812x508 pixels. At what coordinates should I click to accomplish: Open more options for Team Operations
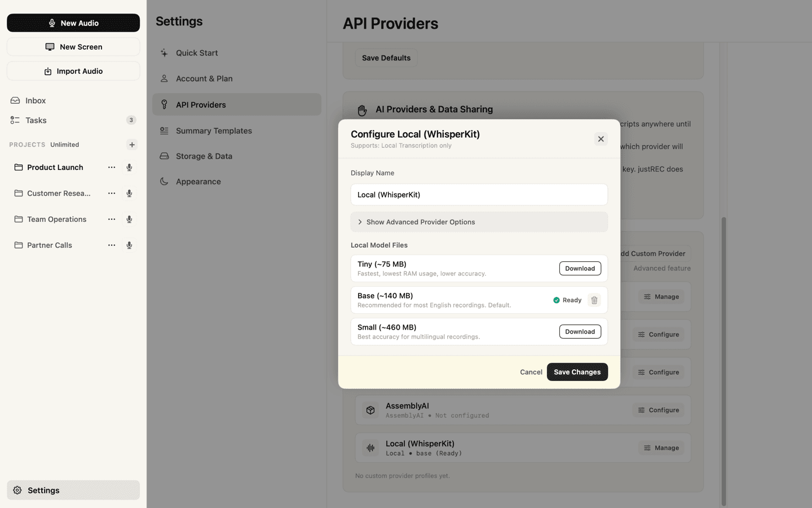pos(112,219)
